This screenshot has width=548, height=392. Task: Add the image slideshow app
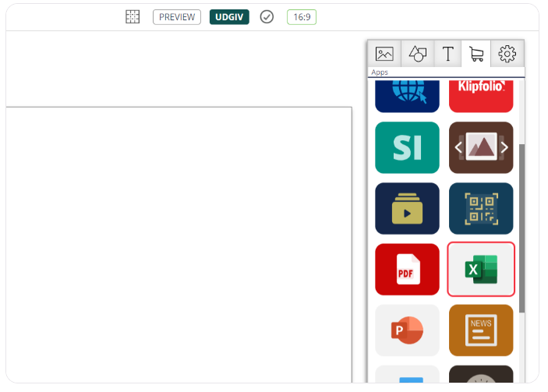pyautogui.click(x=481, y=147)
